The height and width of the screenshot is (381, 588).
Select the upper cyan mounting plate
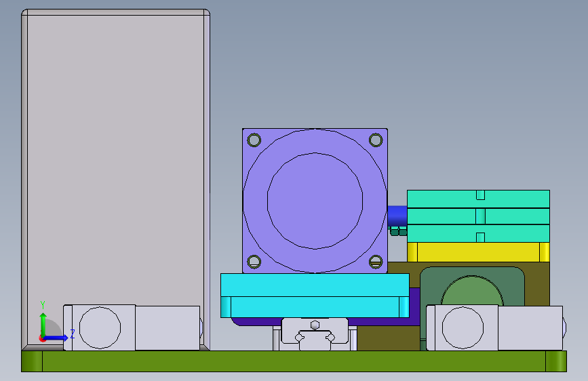[315, 285]
